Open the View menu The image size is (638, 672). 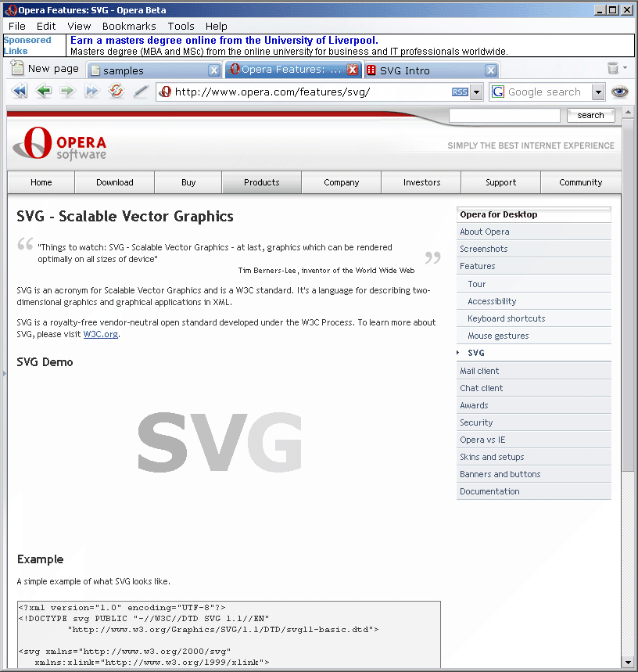point(79,26)
